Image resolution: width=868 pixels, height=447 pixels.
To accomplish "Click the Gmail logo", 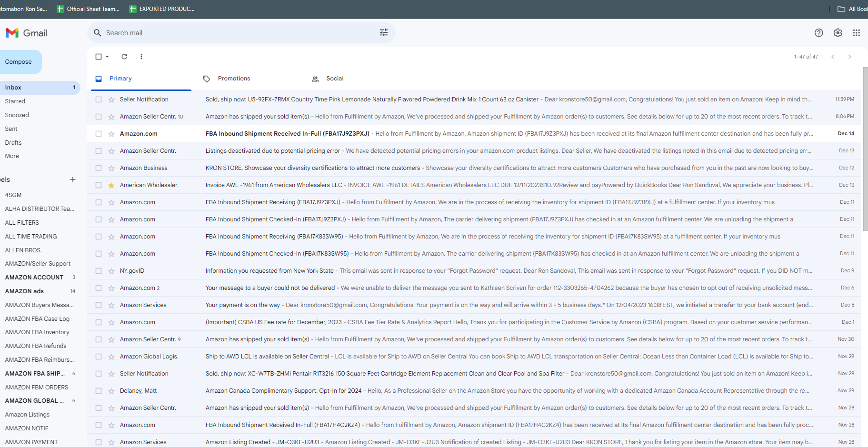I will pos(27,33).
